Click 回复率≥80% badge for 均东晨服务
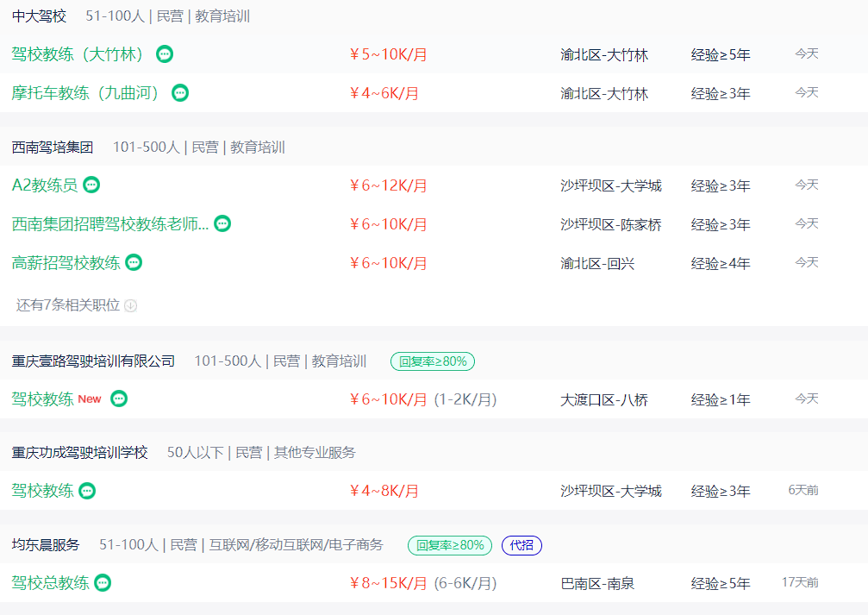Image resolution: width=868 pixels, height=615 pixels. pos(450,545)
